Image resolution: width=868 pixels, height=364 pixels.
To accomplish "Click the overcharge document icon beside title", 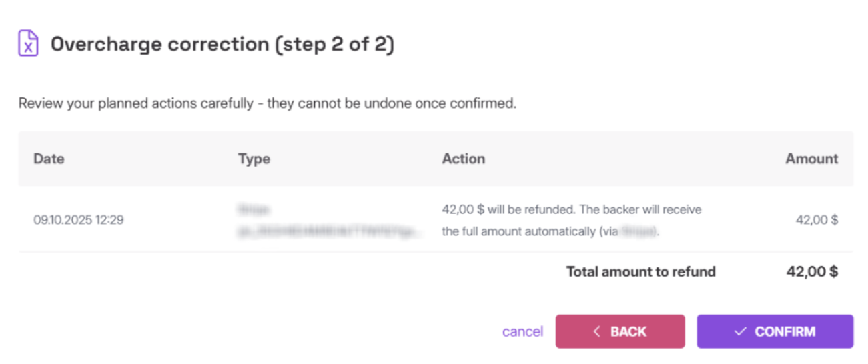I will pyautogui.click(x=28, y=44).
